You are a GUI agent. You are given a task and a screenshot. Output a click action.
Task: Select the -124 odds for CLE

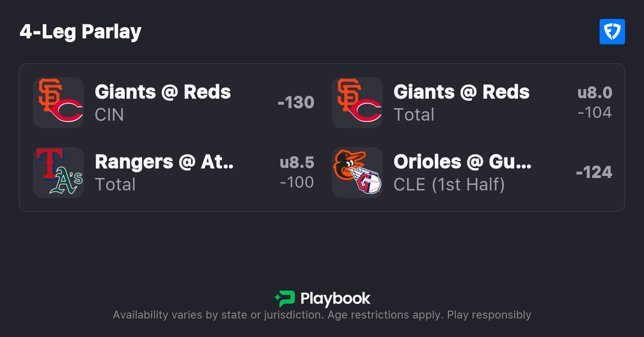[594, 172]
